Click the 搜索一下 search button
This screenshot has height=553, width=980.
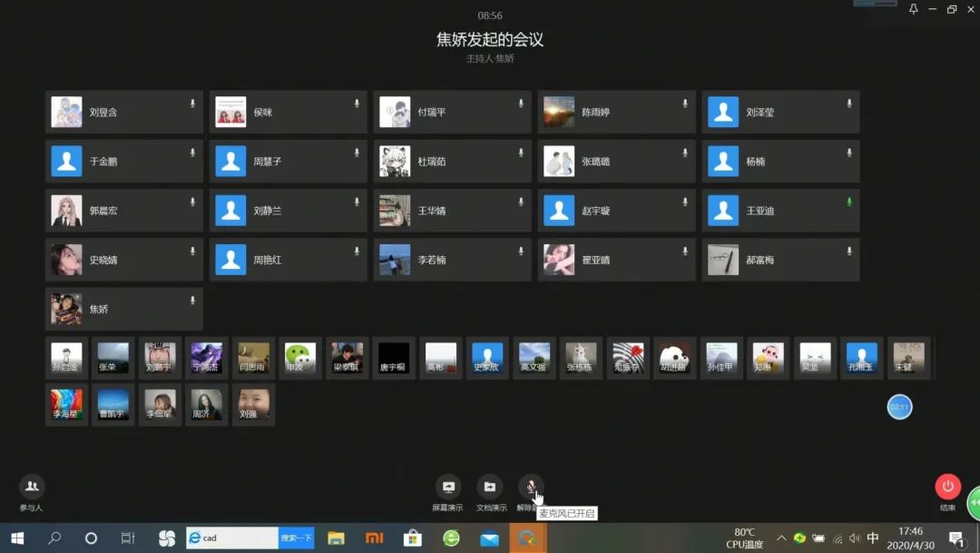(x=296, y=538)
